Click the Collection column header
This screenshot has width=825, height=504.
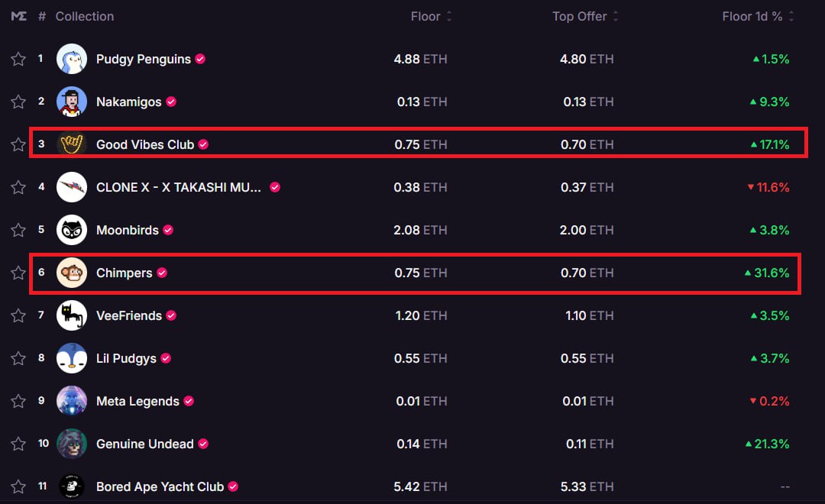click(x=84, y=16)
